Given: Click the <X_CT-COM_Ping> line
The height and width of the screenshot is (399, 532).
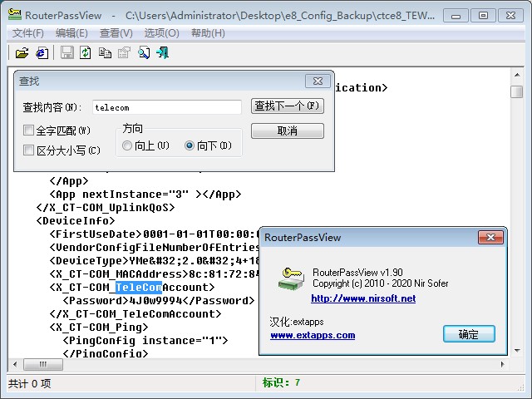Looking at the screenshot, I should coord(99,327).
